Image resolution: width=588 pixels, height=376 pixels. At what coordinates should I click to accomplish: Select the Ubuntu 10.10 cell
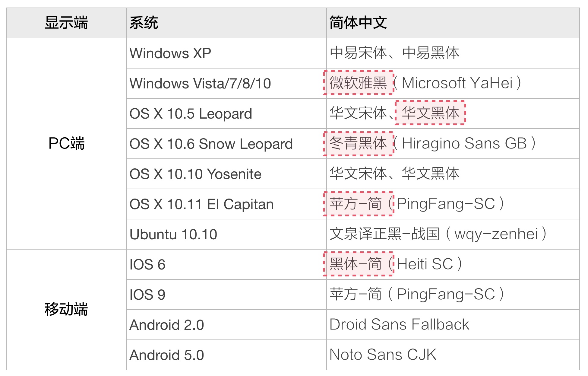pyautogui.click(x=173, y=234)
